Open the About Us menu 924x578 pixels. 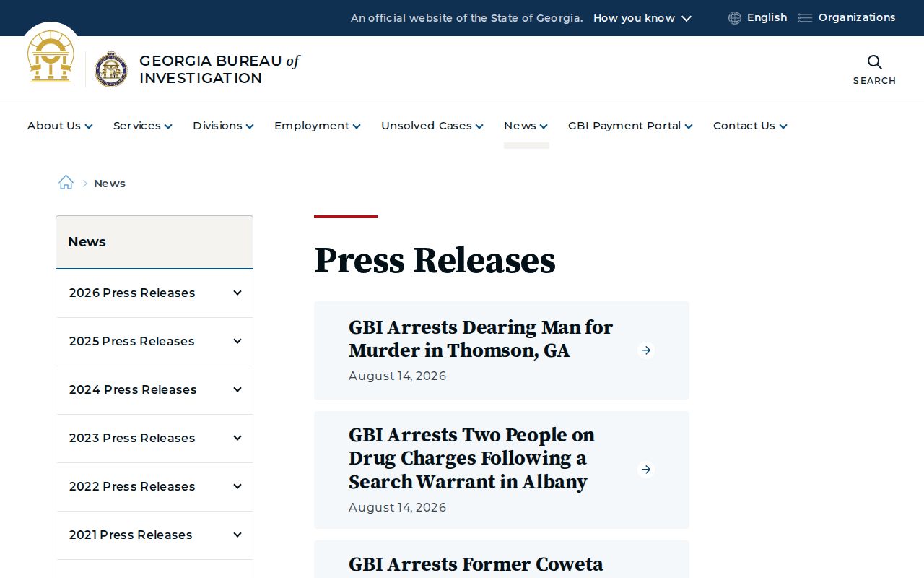click(60, 126)
